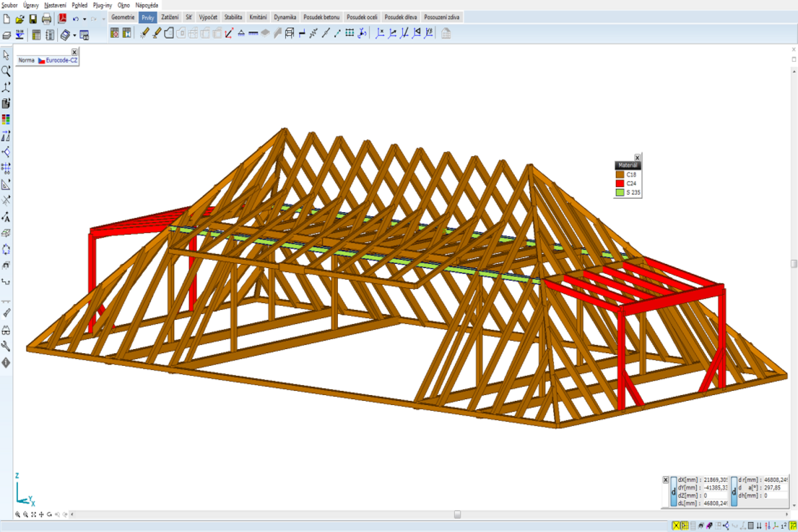This screenshot has width=798, height=532.
Task: Click the horizontal scrollbar thumb at bottom
Action: point(458,514)
